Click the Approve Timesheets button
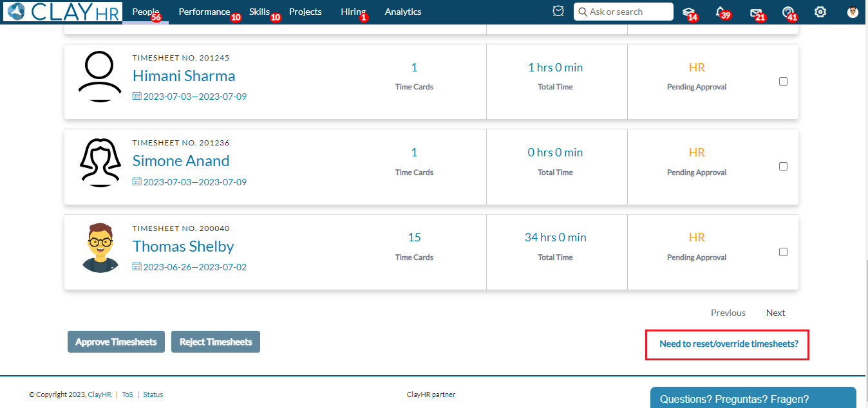Image resolution: width=868 pixels, height=408 pixels. pos(116,342)
